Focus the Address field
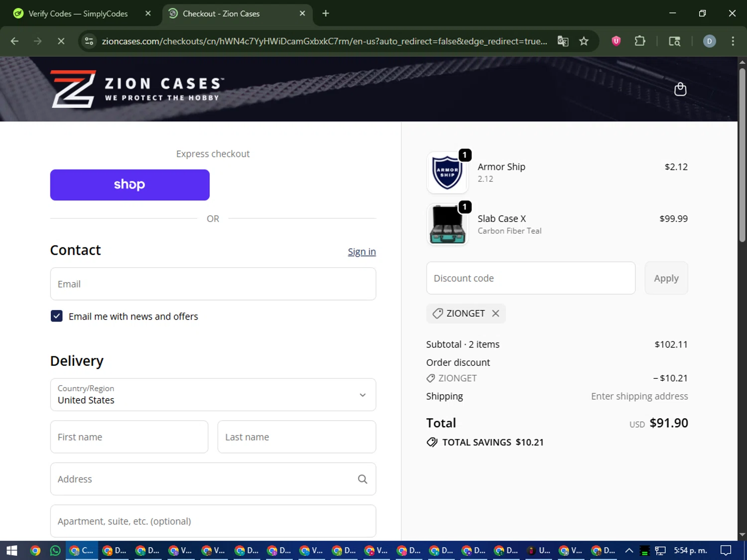 coord(213,479)
